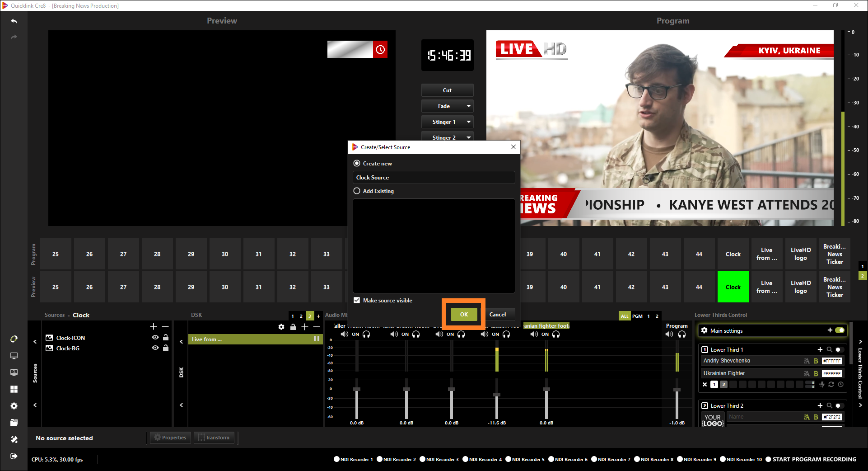Toggle the lock on Clock-BG source
The width and height of the screenshot is (868, 471).
pyautogui.click(x=166, y=348)
